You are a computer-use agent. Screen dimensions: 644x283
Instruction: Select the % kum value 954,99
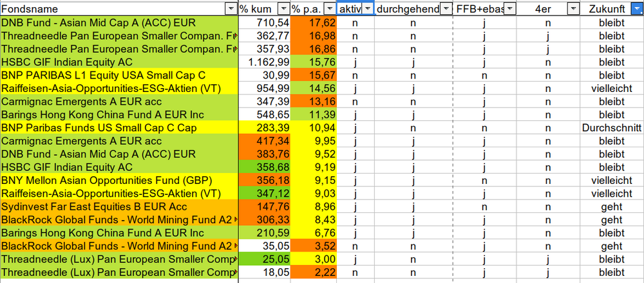pyautogui.click(x=265, y=89)
